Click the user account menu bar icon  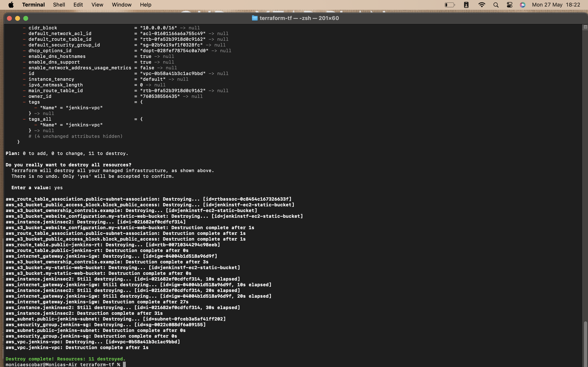pyautogui.click(x=466, y=5)
